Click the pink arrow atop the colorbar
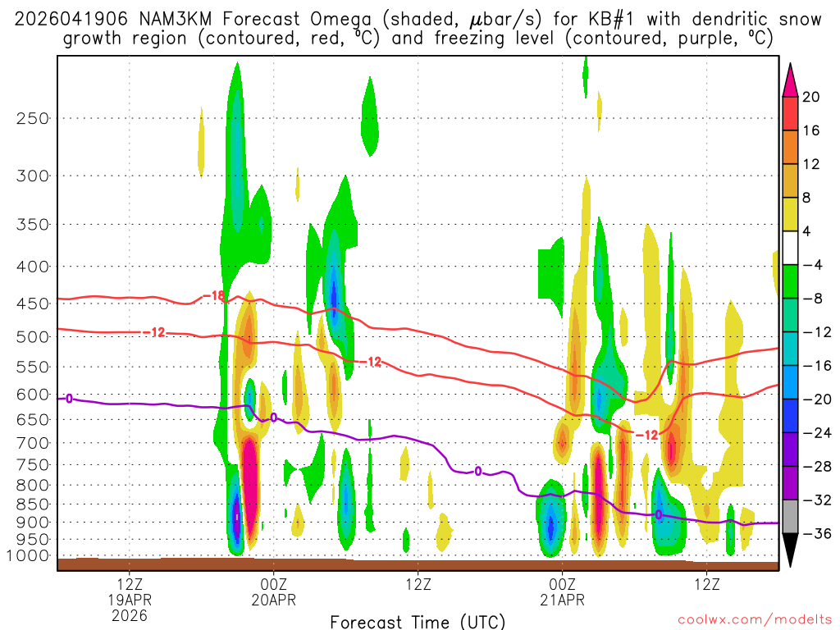The height and width of the screenshot is (630, 840). (790, 81)
